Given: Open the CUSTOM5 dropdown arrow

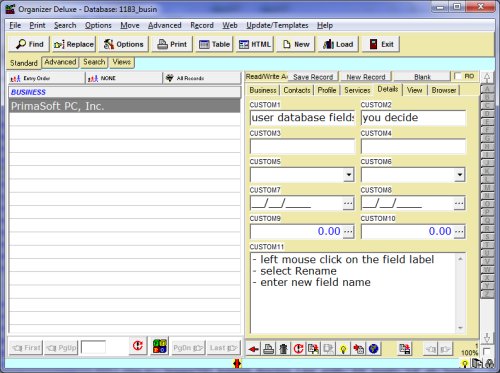Looking at the screenshot, I should tap(348, 175).
